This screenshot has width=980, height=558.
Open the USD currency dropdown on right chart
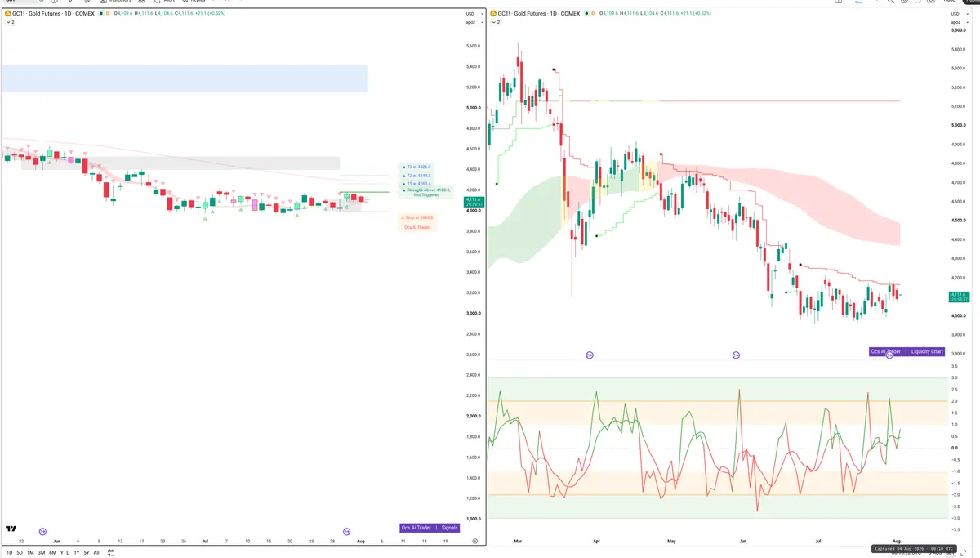pyautogui.click(x=959, y=14)
